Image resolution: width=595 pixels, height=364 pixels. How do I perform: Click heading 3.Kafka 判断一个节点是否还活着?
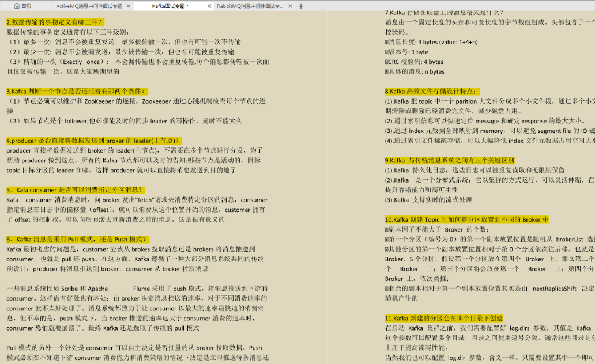point(76,91)
